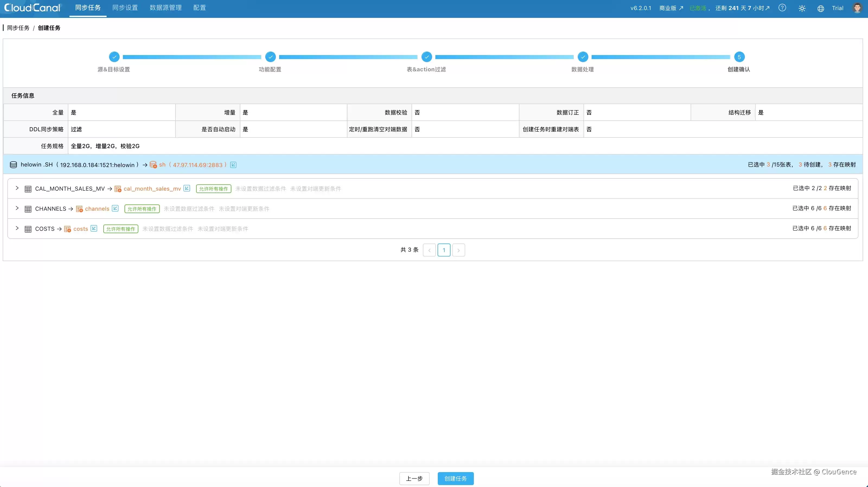This screenshot has width=868, height=487.
Task: Open the language globe icon
Action: tap(821, 8)
